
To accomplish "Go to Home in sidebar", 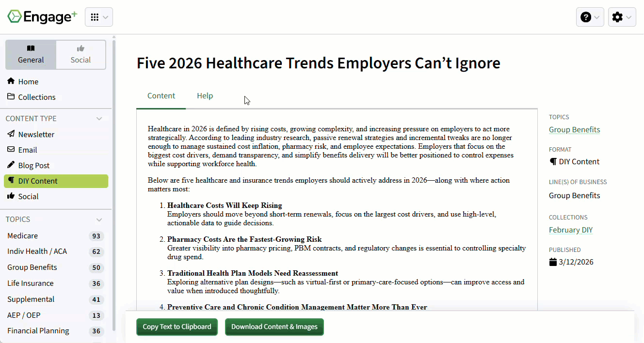I will [x=23, y=81].
